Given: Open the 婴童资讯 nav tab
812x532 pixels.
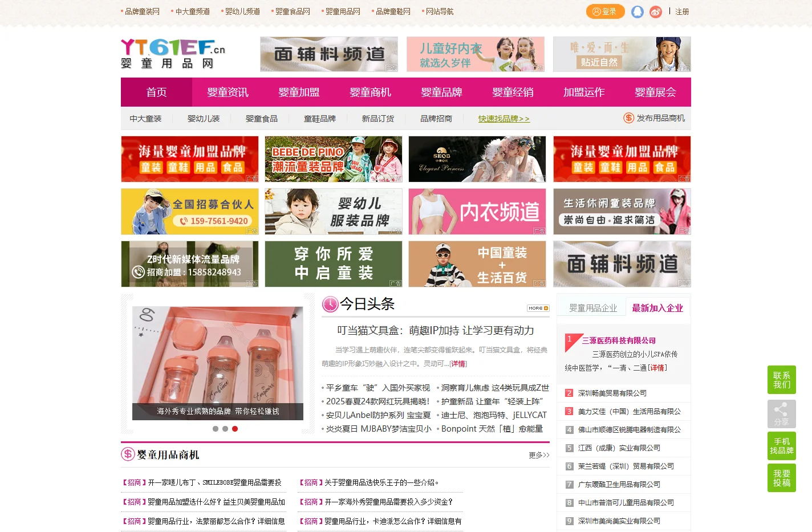Looking at the screenshot, I should 228,92.
